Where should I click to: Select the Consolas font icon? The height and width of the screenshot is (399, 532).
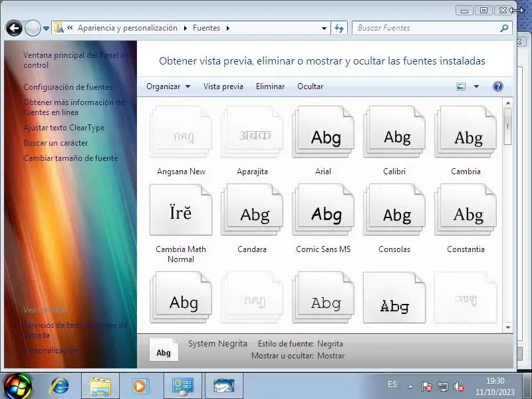[x=394, y=209]
